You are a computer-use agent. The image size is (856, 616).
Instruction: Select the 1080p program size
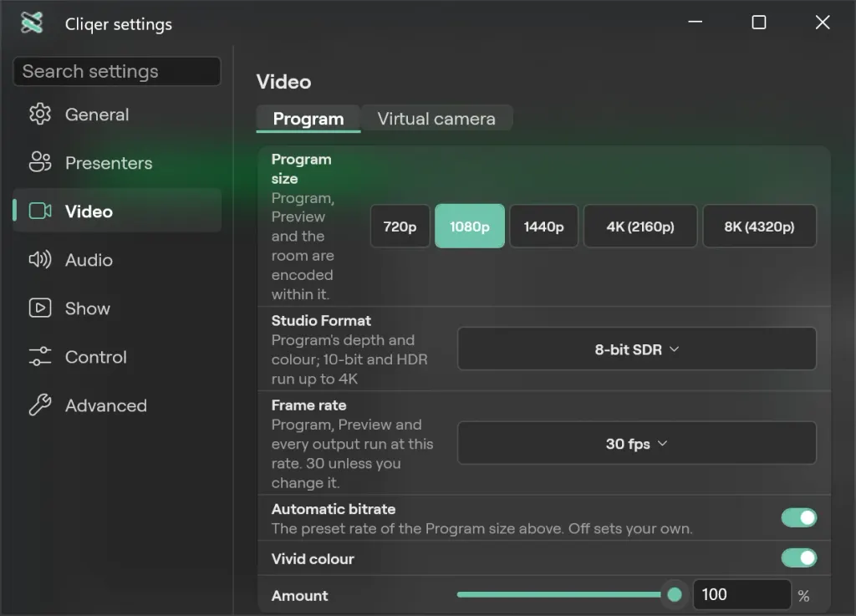point(470,227)
